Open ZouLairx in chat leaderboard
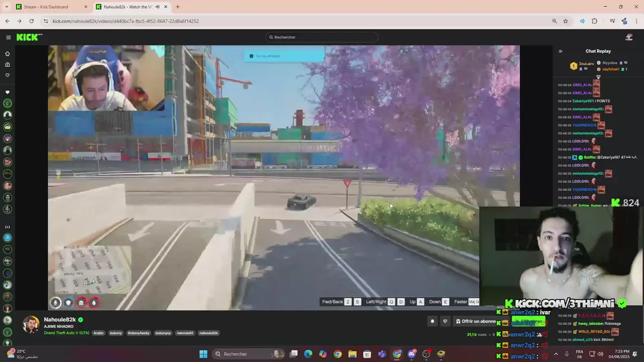The width and height of the screenshot is (644, 362). tap(586, 64)
